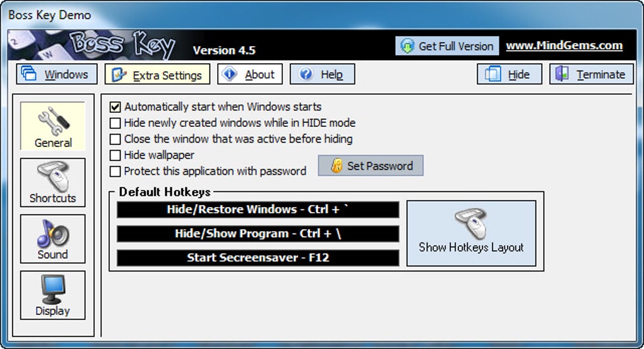Click the Version 4.5 text
644x349 pixels.
[x=224, y=50]
